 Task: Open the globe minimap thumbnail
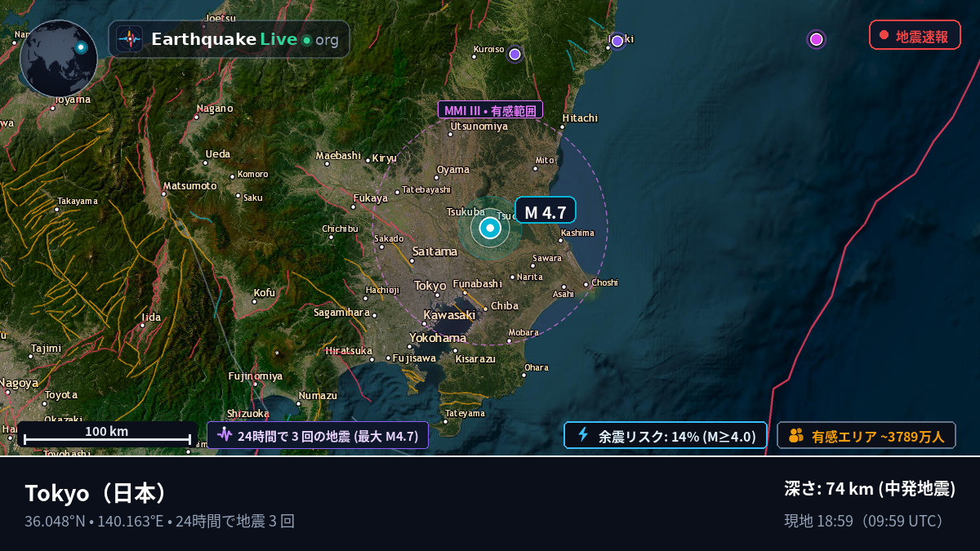pos(59,59)
